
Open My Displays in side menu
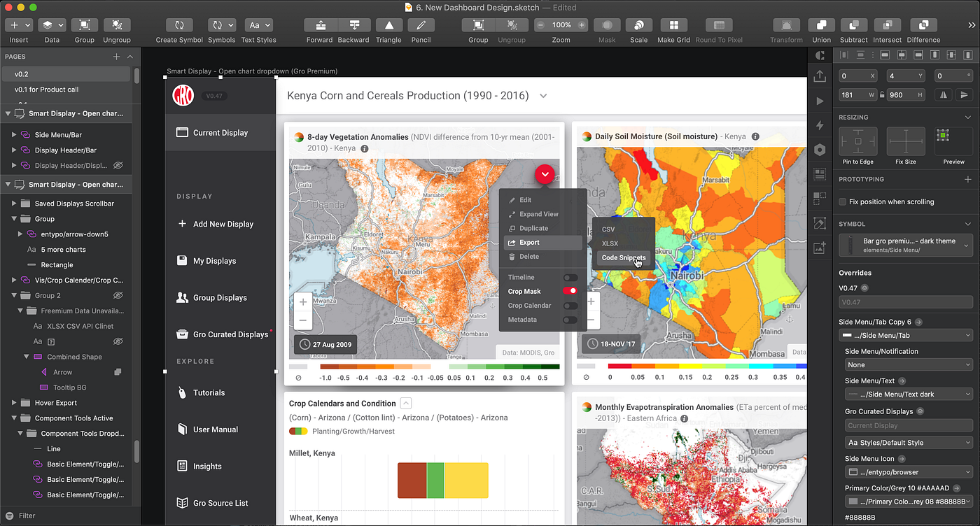(x=214, y=261)
